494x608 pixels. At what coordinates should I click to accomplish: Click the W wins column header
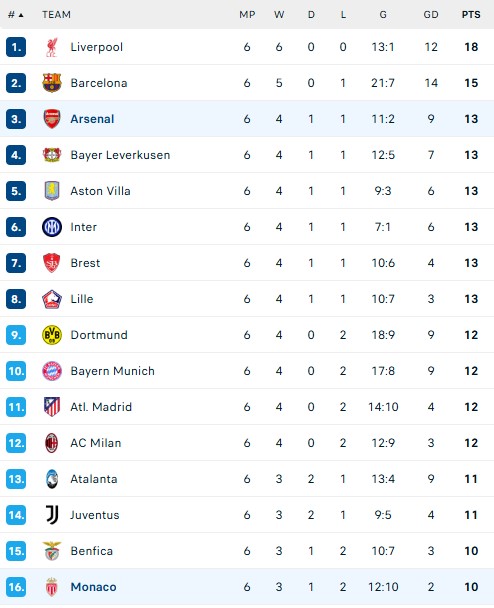point(279,15)
